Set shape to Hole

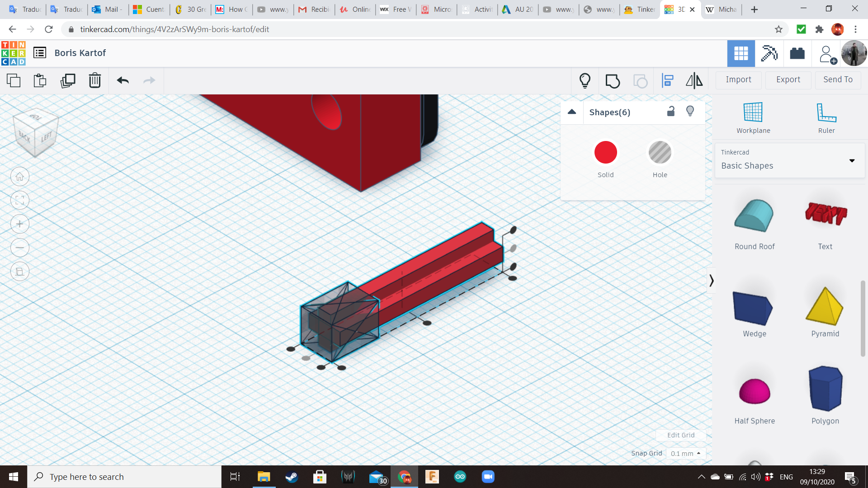point(660,153)
